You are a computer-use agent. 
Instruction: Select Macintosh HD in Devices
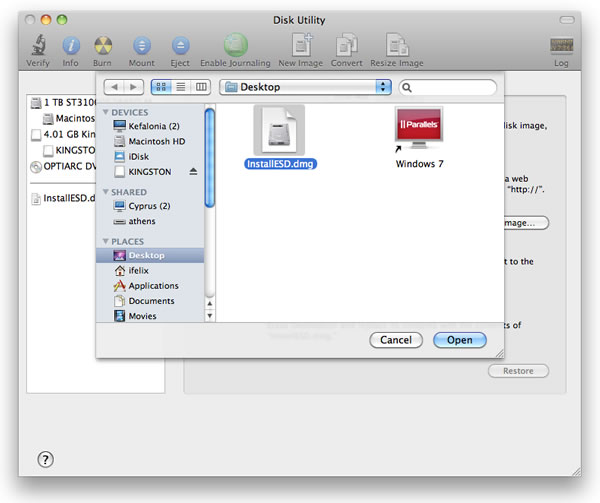(156, 141)
